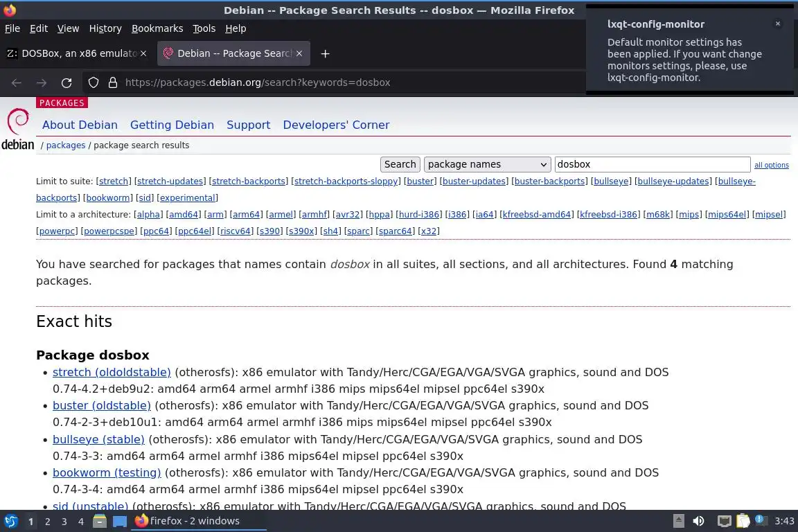
Task: Go back to the previous page
Action: click(17, 82)
